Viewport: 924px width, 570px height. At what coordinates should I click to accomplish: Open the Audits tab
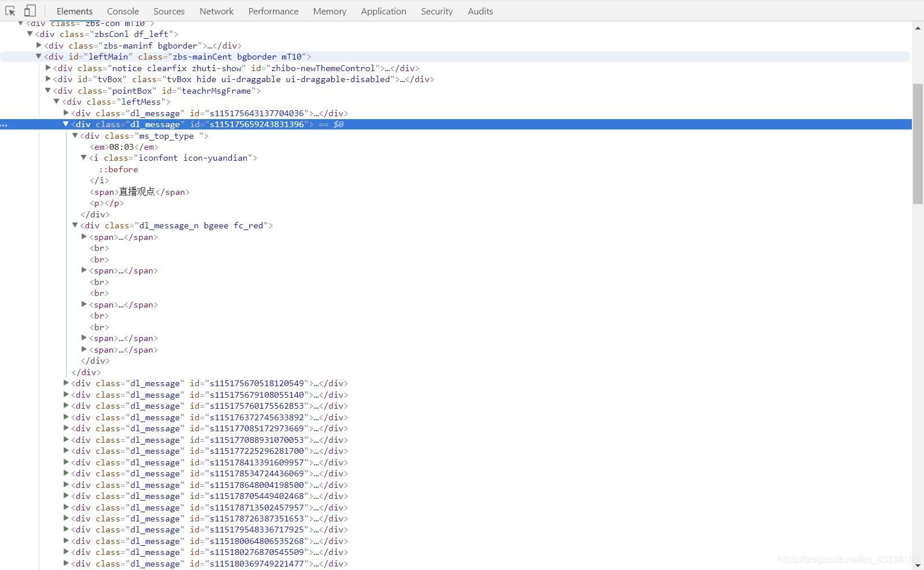[x=481, y=11]
